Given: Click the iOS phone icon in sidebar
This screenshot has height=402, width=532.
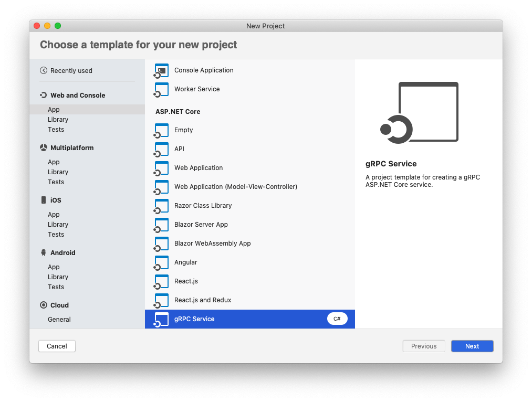Looking at the screenshot, I should click(x=44, y=200).
